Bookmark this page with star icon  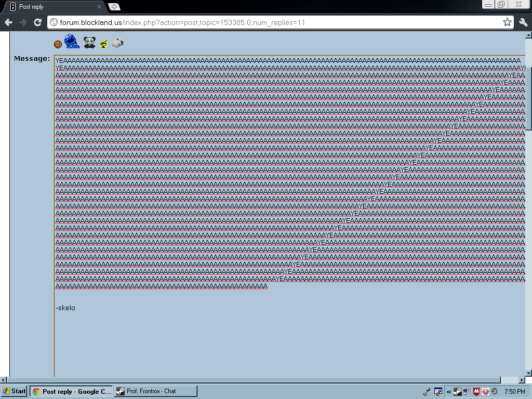[507, 22]
